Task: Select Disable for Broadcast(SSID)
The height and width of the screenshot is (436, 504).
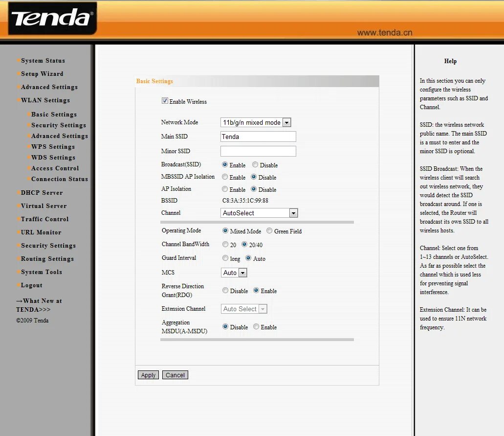Action: [x=255, y=164]
